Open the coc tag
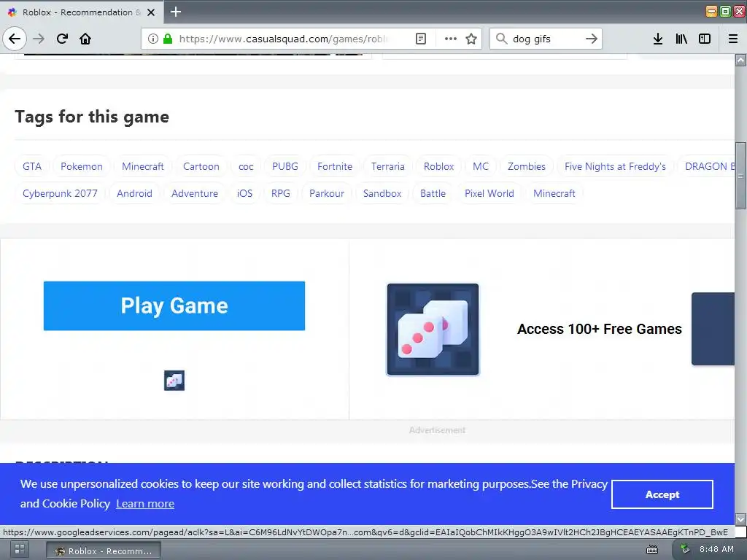 [x=246, y=167]
